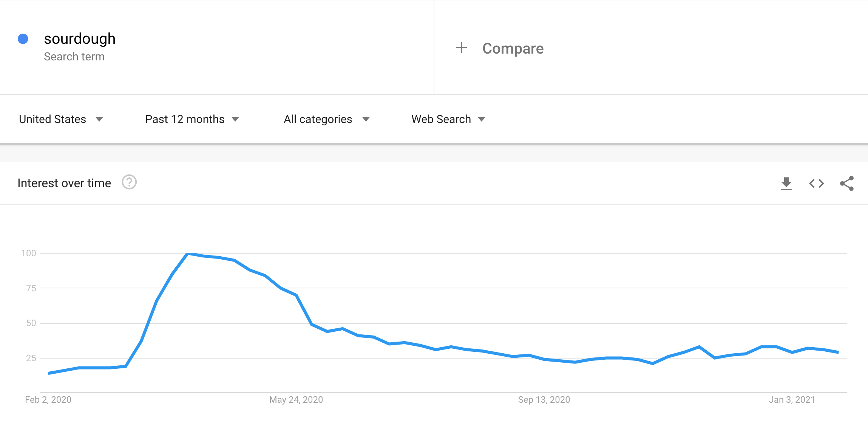Select the May 24, 2020 axis label

[x=296, y=400]
